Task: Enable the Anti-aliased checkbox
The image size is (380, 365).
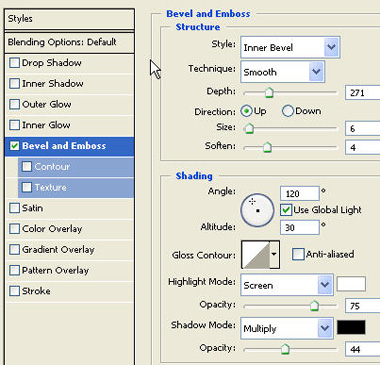Action: pos(298,254)
